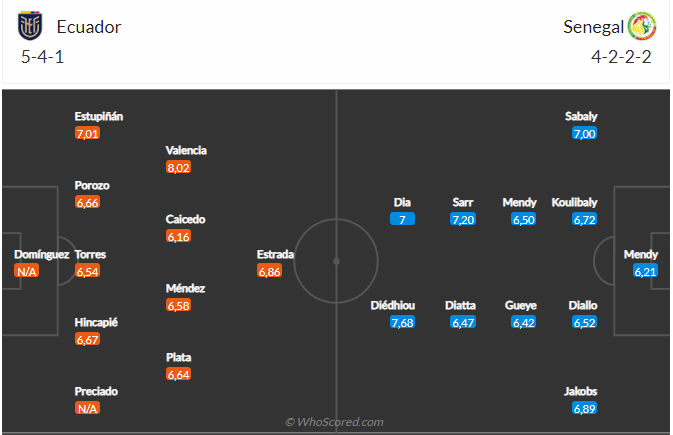
Task: Click Preciado's N/A rating badge
Action: [88, 409]
